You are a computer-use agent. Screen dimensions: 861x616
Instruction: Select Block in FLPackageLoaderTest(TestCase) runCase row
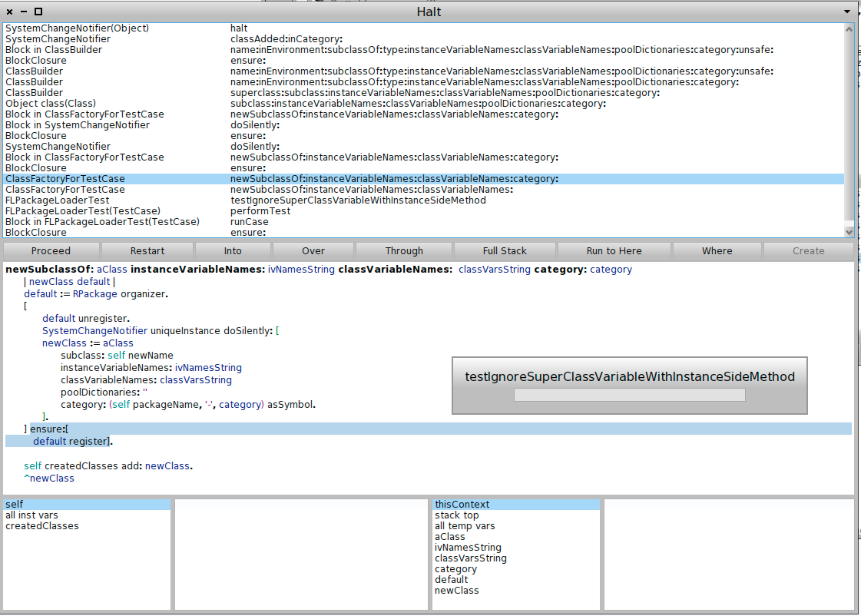pyautogui.click(x=424, y=222)
